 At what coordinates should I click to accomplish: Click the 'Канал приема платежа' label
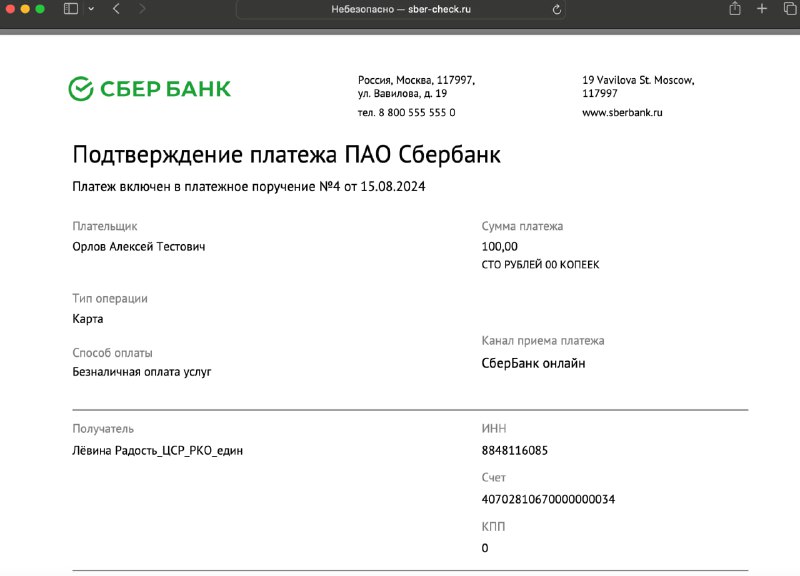(543, 341)
